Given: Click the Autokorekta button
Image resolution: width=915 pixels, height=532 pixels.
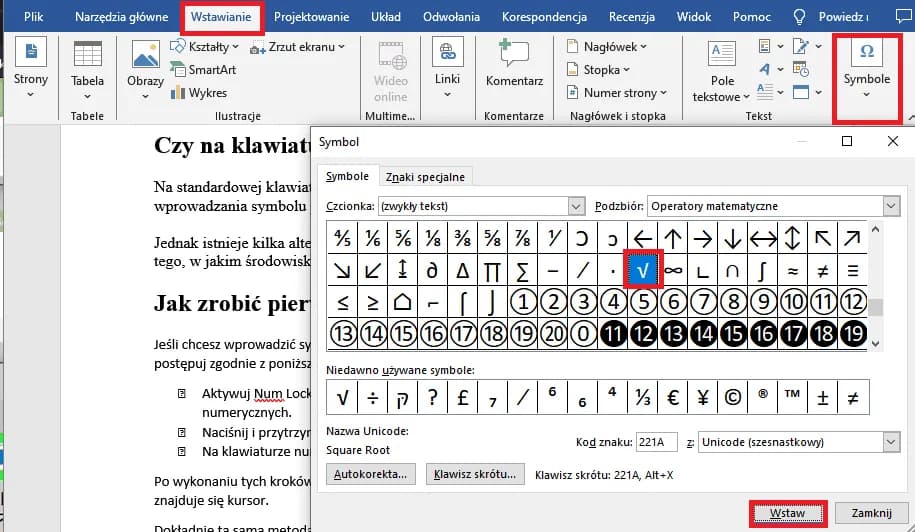Looking at the screenshot, I should tap(371, 475).
